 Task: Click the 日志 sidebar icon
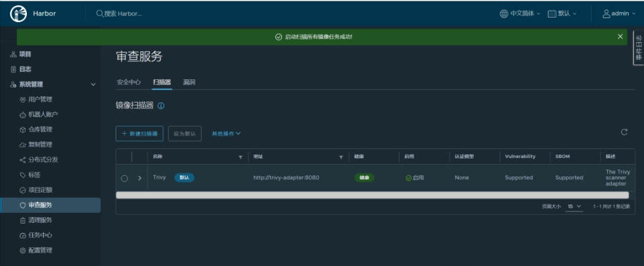[13, 69]
